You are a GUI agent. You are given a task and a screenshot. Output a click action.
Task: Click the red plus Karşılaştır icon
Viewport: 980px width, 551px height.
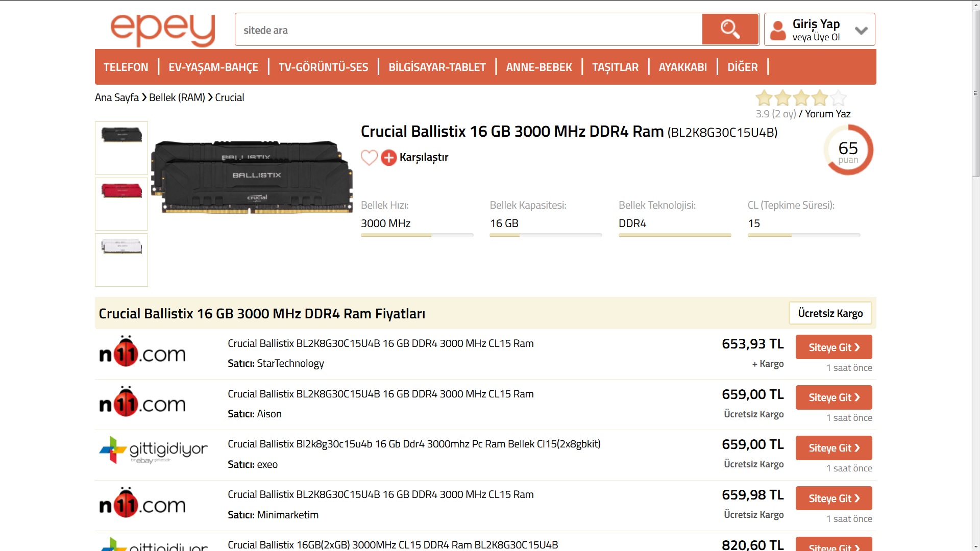pos(388,158)
